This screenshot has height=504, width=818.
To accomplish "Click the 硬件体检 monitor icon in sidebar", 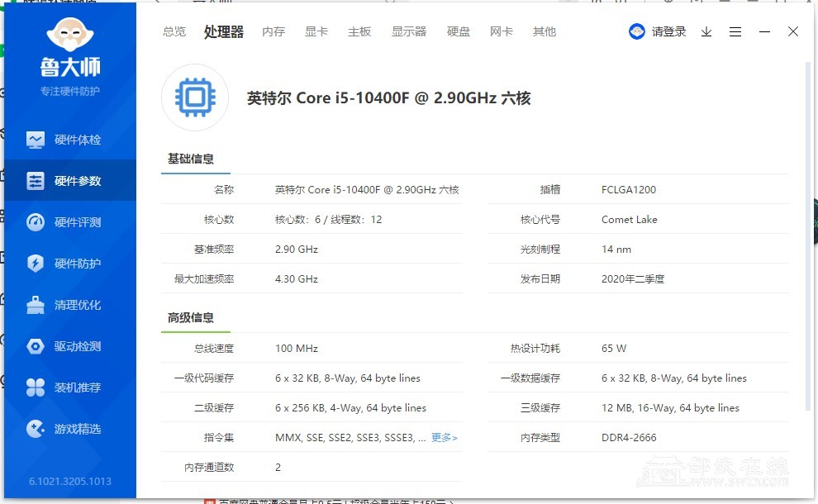I will (36, 140).
